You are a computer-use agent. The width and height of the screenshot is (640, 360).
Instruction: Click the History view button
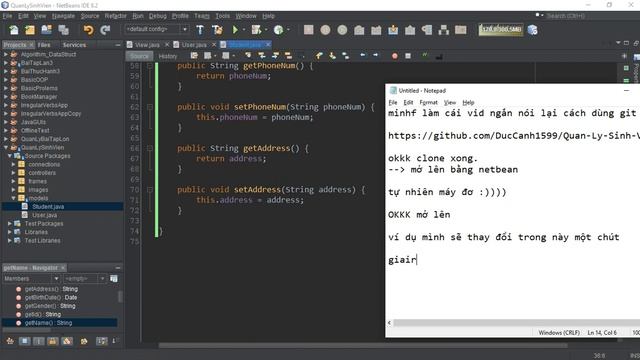[x=168, y=56]
